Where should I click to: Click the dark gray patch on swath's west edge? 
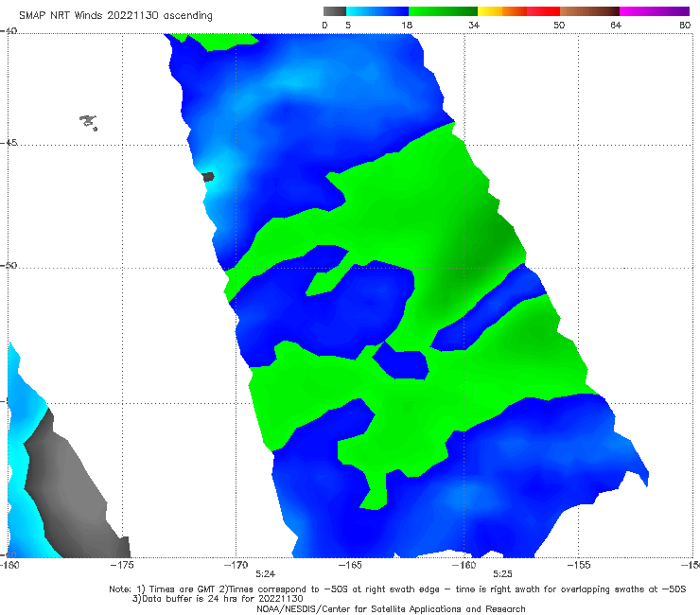[x=208, y=177]
